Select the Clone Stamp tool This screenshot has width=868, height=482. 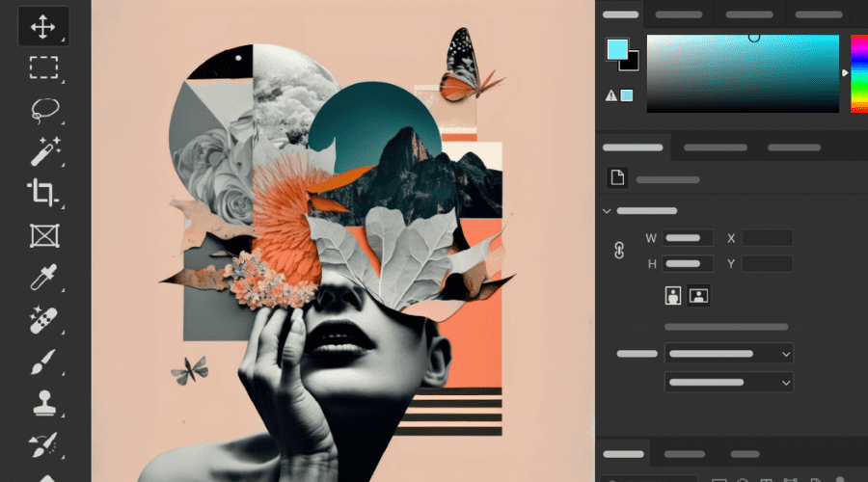(x=43, y=403)
